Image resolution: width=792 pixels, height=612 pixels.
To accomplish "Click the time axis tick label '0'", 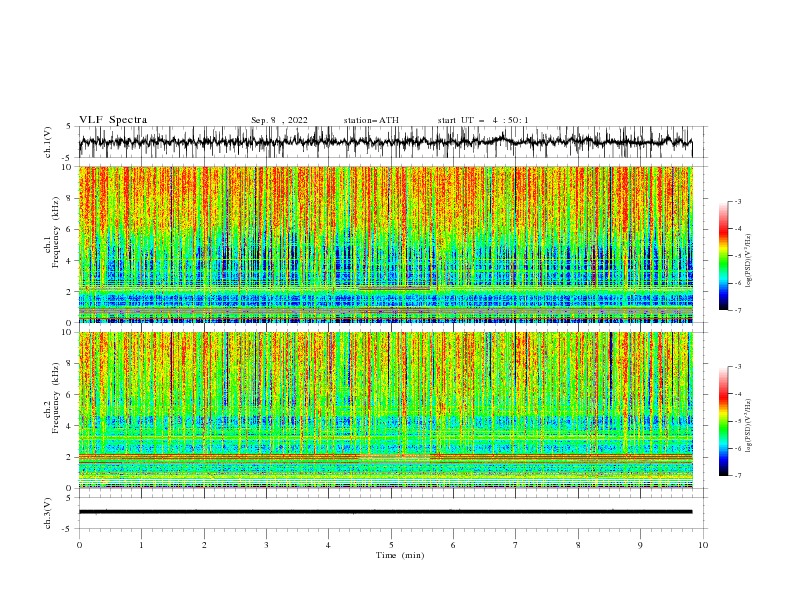I will (79, 545).
